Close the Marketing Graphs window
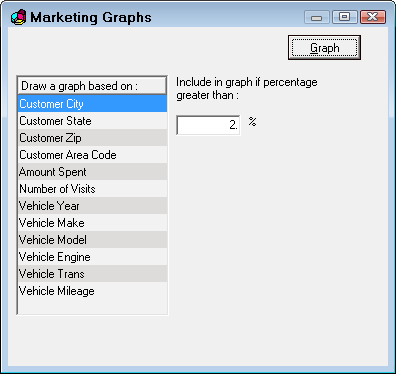 [373, 17]
